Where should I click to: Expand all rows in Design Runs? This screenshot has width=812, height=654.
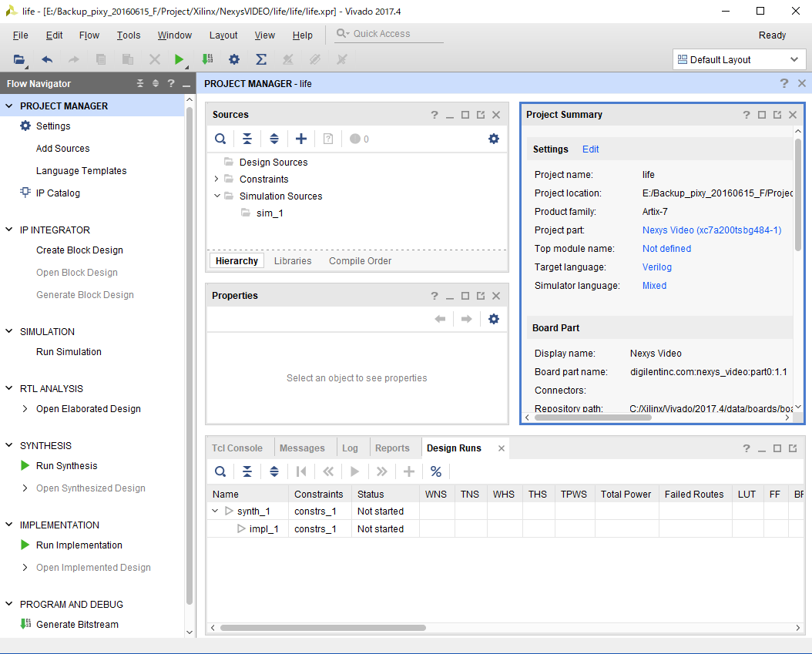pos(274,471)
